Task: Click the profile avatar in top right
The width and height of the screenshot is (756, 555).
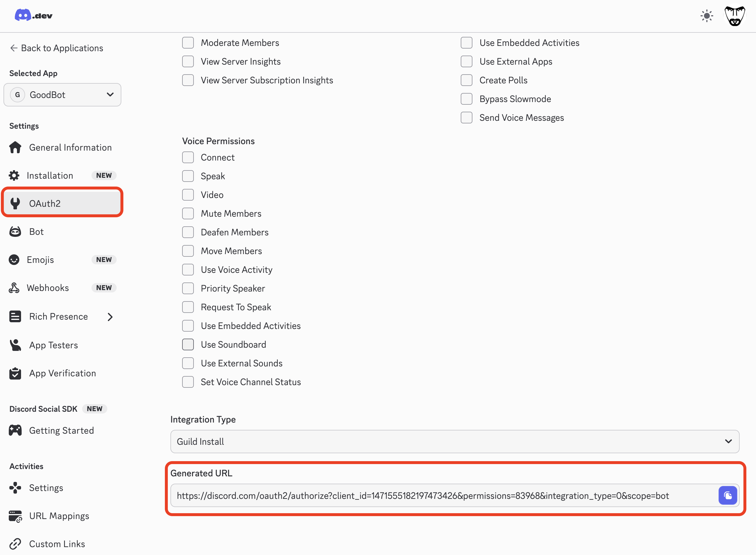Action: [734, 15]
